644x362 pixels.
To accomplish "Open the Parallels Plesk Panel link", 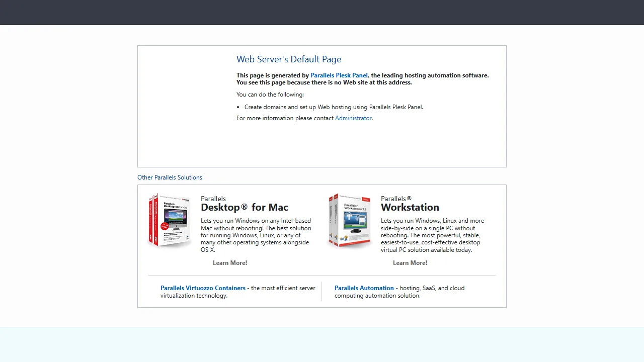I will coord(339,75).
